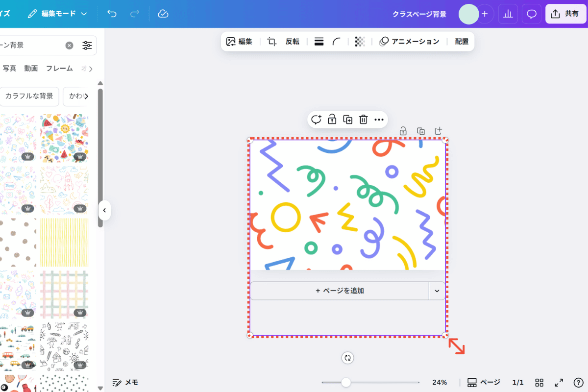
Task: Open the user avatar circle
Action: [x=468, y=14]
